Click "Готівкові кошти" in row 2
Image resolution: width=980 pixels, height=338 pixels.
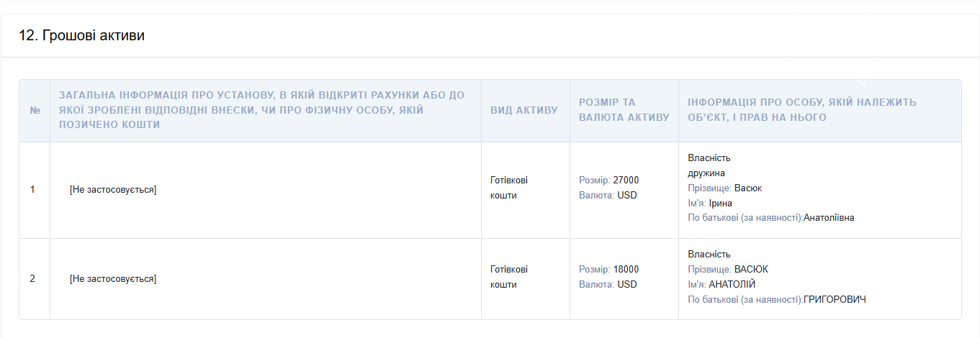click(508, 277)
